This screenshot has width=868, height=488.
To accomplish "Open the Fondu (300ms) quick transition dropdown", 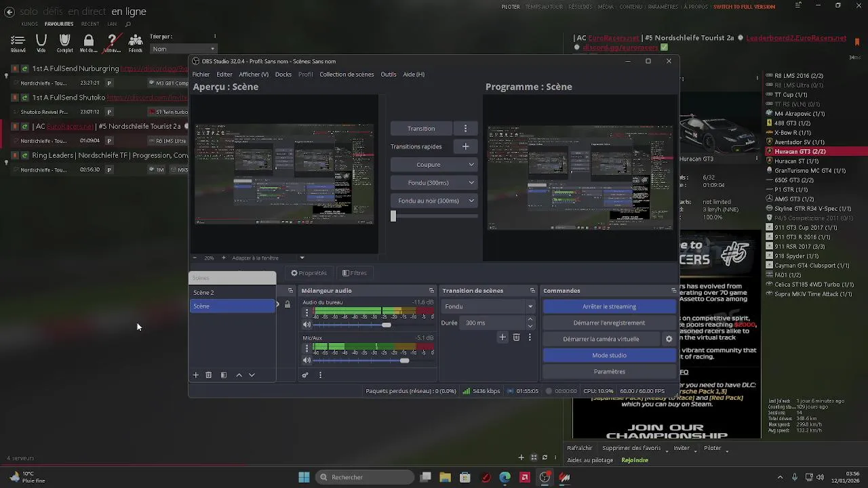I will click(471, 182).
